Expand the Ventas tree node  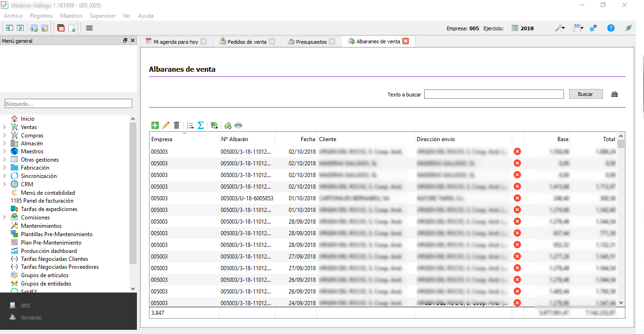click(x=5, y=127)
